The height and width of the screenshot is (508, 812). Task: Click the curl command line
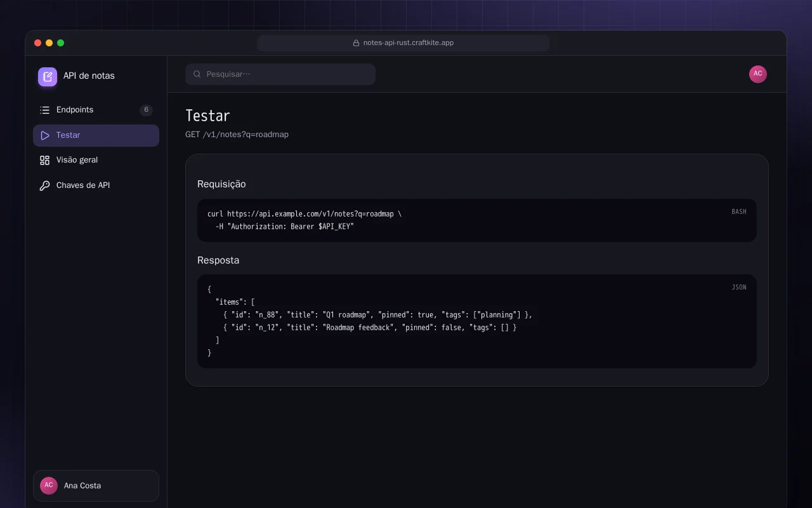pos(304,214)
